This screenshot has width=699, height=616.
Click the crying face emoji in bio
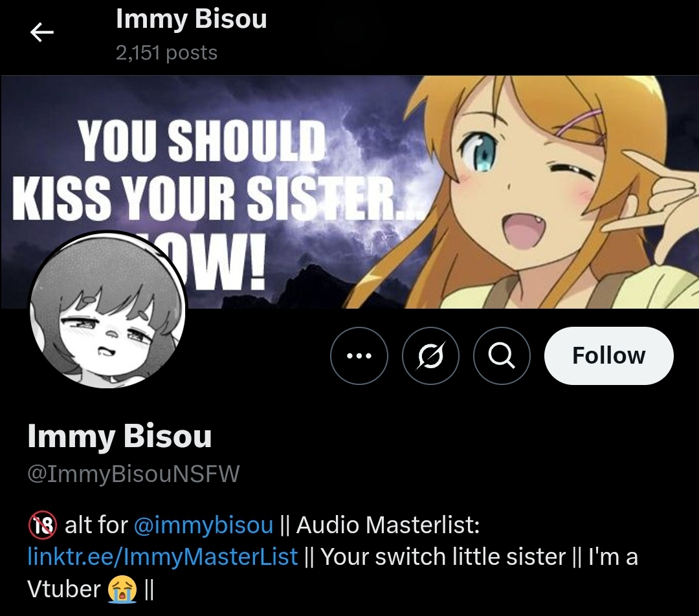(122, 589)
